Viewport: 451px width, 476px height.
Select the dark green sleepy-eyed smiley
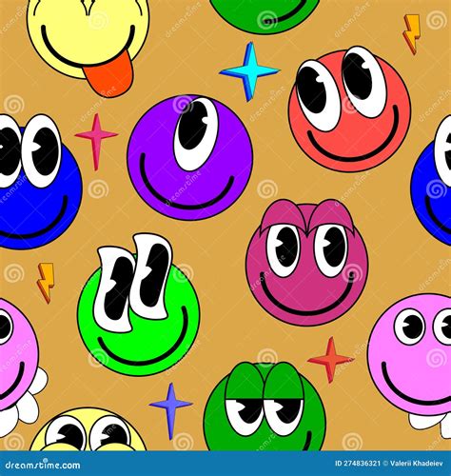point(265,407)
